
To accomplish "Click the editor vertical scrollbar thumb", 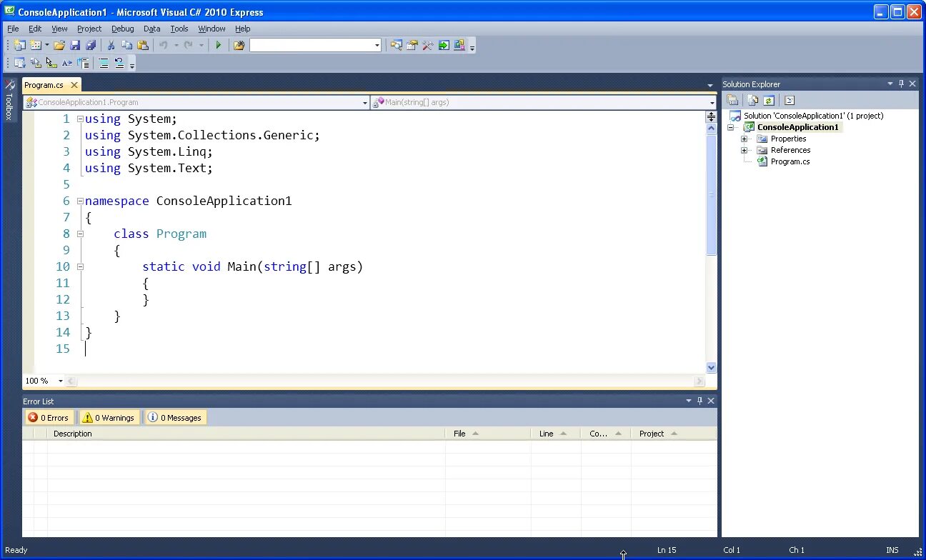I will pos(711,195).
